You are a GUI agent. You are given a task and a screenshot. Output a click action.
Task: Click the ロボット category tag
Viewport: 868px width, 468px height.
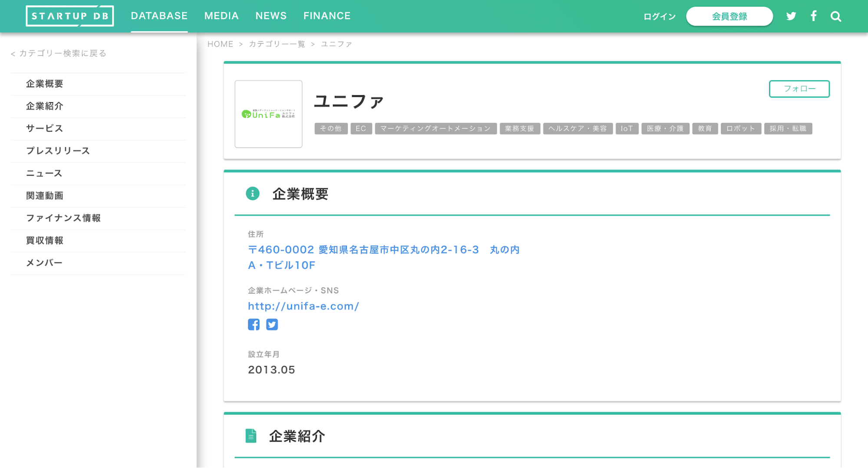click(741, 129)
